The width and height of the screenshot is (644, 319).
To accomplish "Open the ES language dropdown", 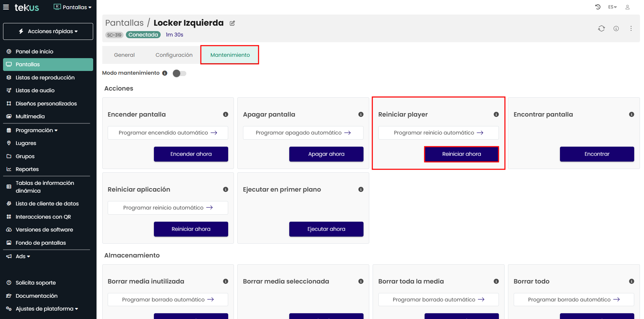I will click(x=612, y=7).
